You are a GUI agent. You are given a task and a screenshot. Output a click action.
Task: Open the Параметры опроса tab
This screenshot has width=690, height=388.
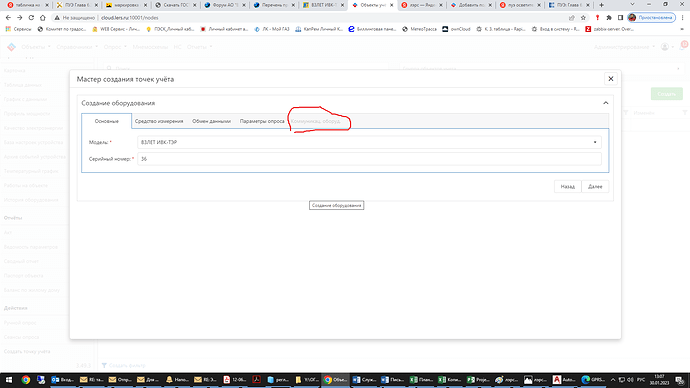[x=262, y=121]
